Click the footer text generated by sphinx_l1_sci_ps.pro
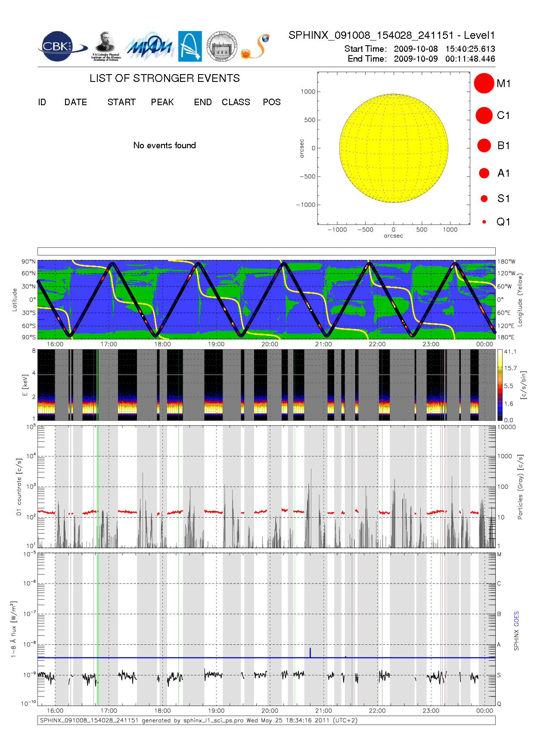 pos(192,720)
